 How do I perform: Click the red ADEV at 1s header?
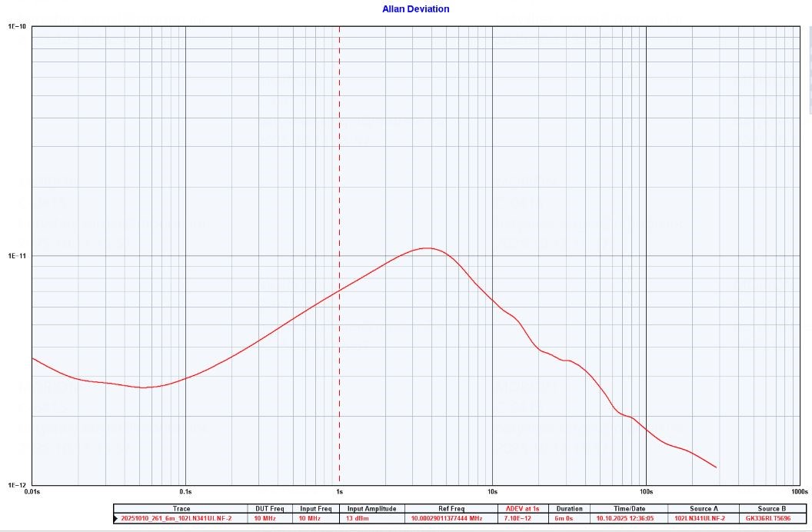point(522,509)
